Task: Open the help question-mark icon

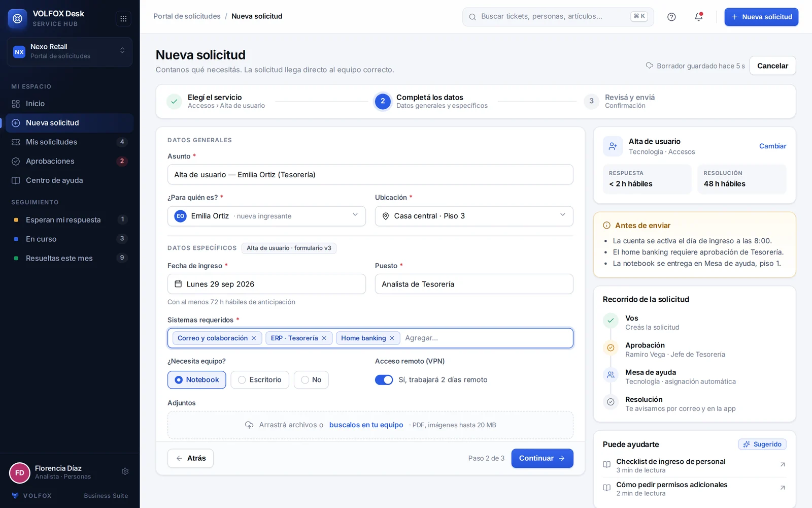Action: point(671,17)
